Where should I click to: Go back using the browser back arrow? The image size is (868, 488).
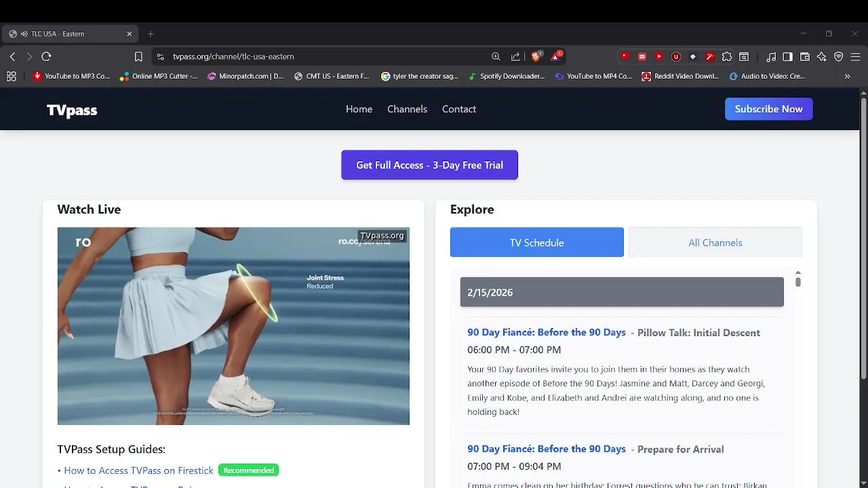(x=12, y=57)
